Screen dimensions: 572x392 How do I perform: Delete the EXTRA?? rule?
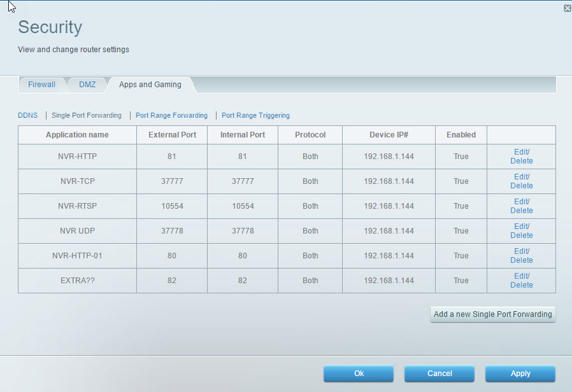coord(521,285)
